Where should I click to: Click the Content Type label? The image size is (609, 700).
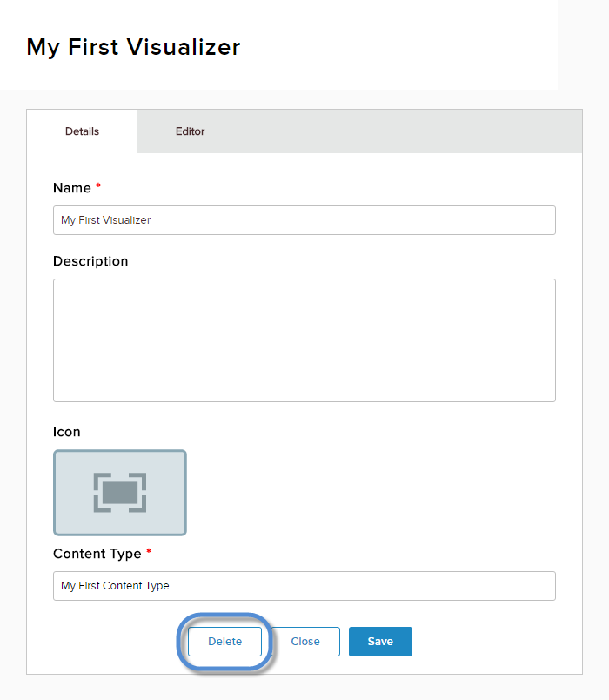click(97, 554)
